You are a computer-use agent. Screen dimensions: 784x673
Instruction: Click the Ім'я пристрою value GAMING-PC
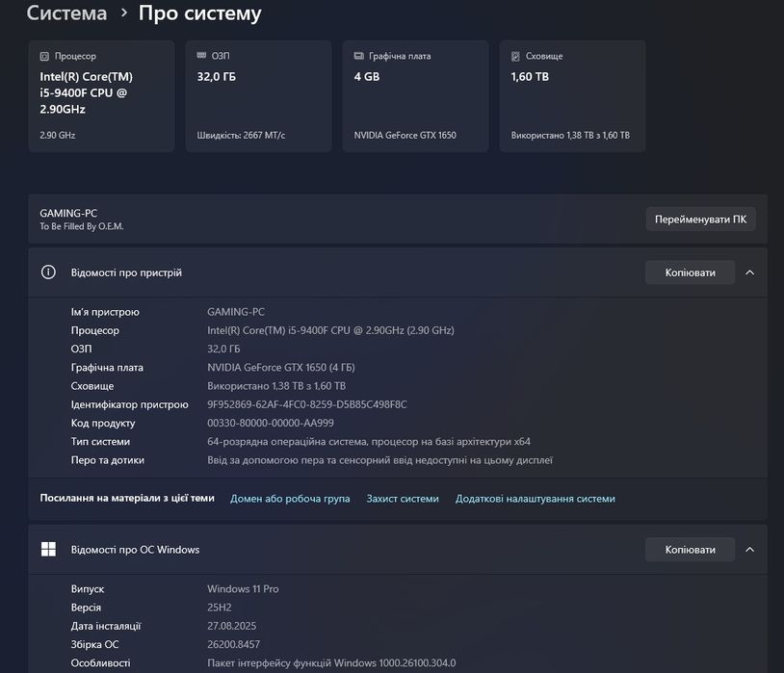coord(236,312)
